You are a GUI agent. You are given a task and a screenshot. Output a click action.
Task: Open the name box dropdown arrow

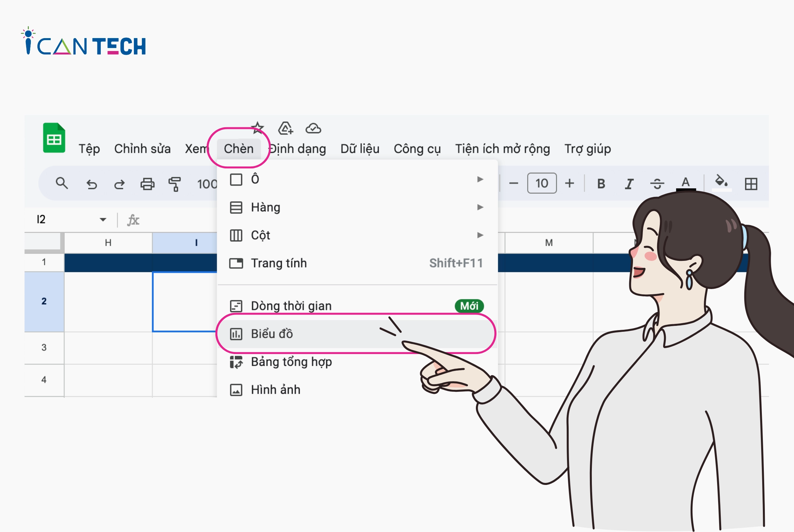(103, 219)
